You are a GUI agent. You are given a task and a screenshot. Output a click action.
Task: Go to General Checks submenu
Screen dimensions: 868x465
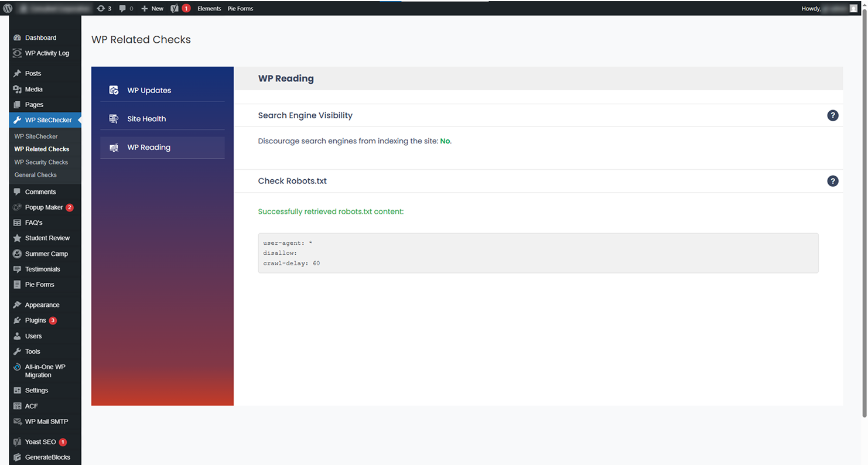tap(36, 175)
